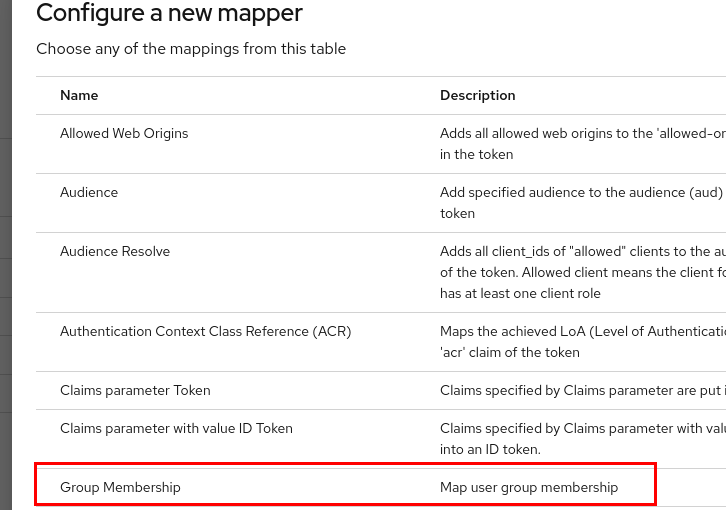Select Claims parameter with value ID Token

[x=176, y=428]
